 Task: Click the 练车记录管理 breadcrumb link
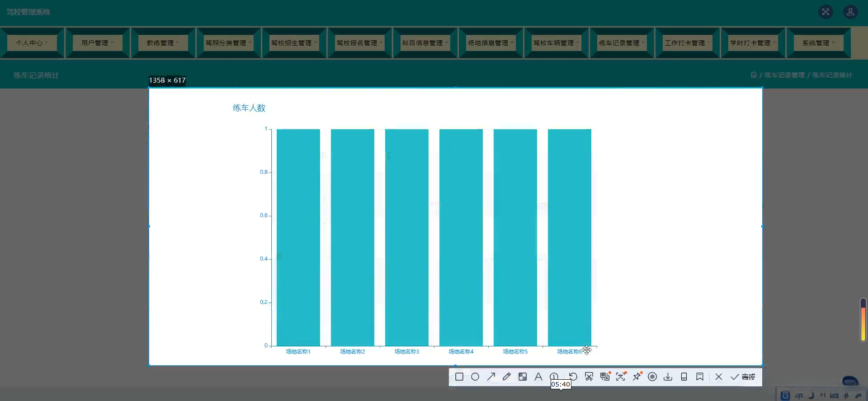tap(784, 75)
